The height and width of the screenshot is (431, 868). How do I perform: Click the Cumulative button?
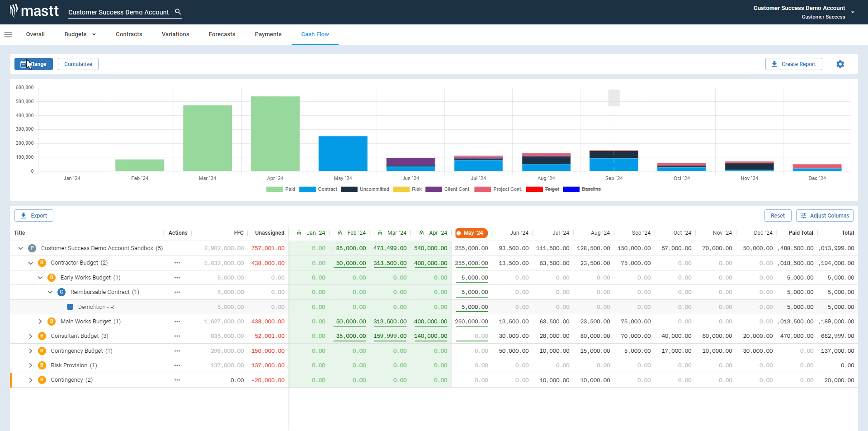tap(78, 64)
